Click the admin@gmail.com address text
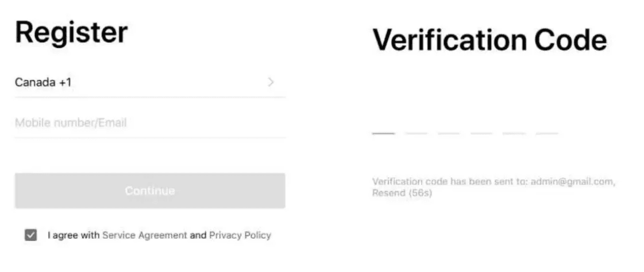This screenshot has height=272, width=644. [572, 182]
